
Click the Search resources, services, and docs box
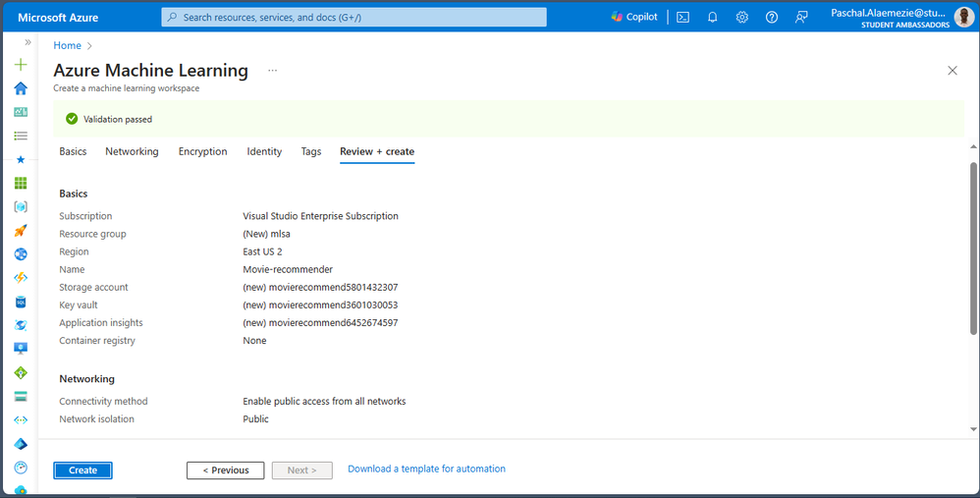pyautogui.click(x=354, y=18)
